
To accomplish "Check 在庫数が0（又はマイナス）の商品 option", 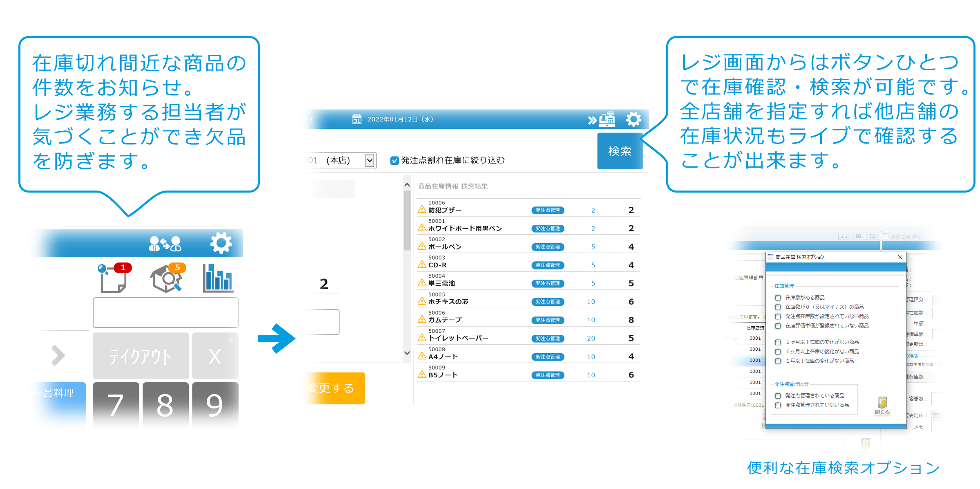I will [x=778, y=307].
